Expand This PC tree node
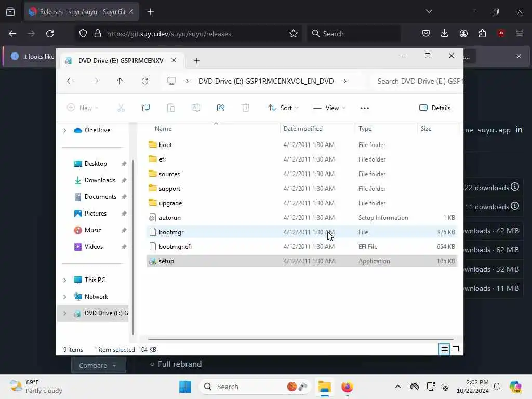 coord(65,280)
